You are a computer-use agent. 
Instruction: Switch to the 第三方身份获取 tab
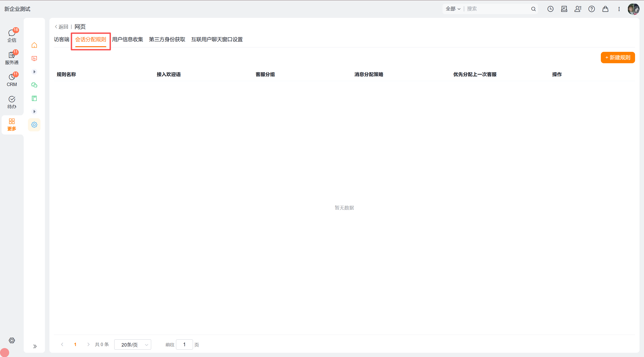167,40
